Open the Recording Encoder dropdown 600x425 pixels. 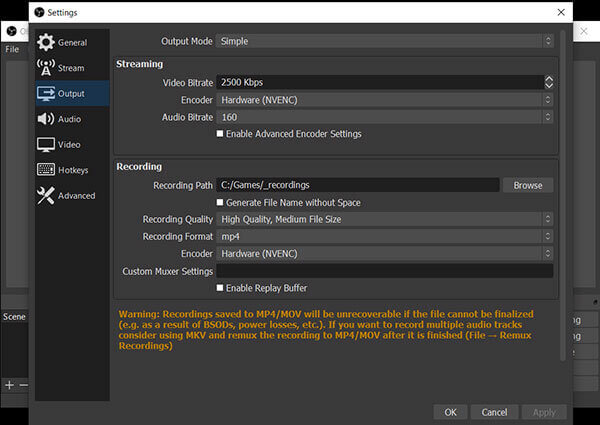pyautogui.click(x=385, y=254)
